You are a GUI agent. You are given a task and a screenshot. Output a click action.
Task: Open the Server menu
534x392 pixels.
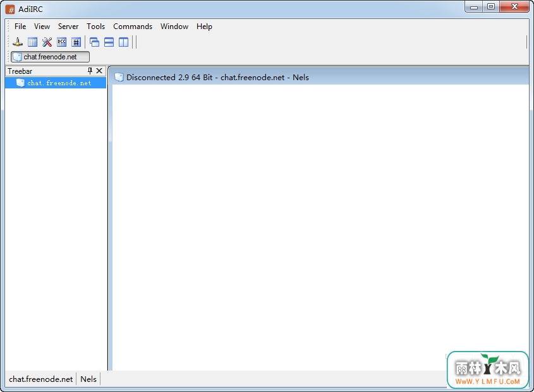[68, 27]
